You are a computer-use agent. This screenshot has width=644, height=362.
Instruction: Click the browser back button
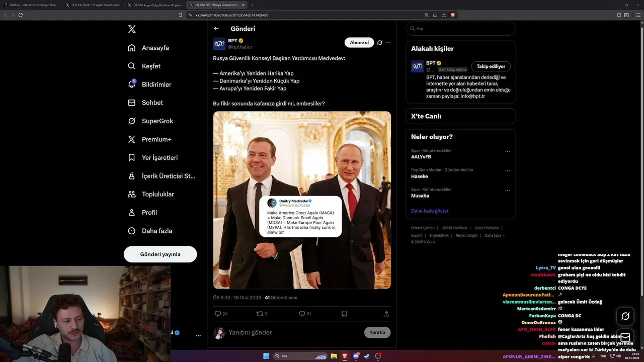click(6, 15)
